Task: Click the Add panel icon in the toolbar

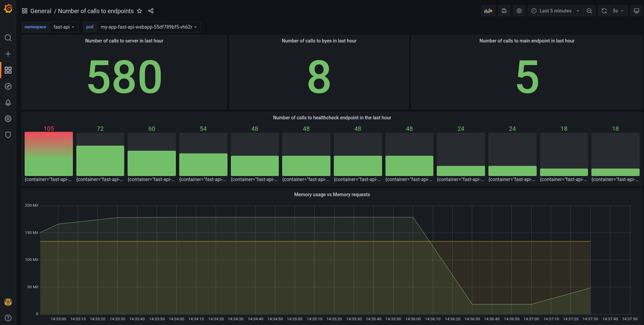Action: pyautogui.click(x=488, y=10)
